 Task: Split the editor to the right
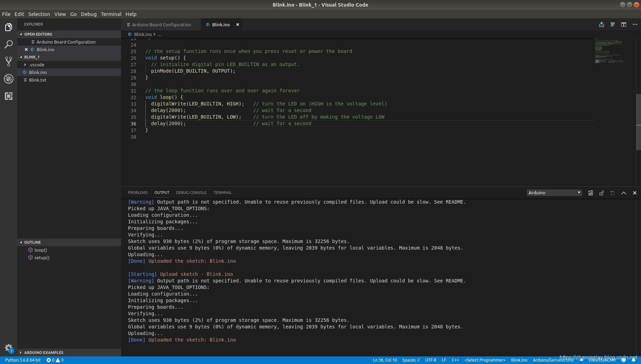tap(624, 25)
